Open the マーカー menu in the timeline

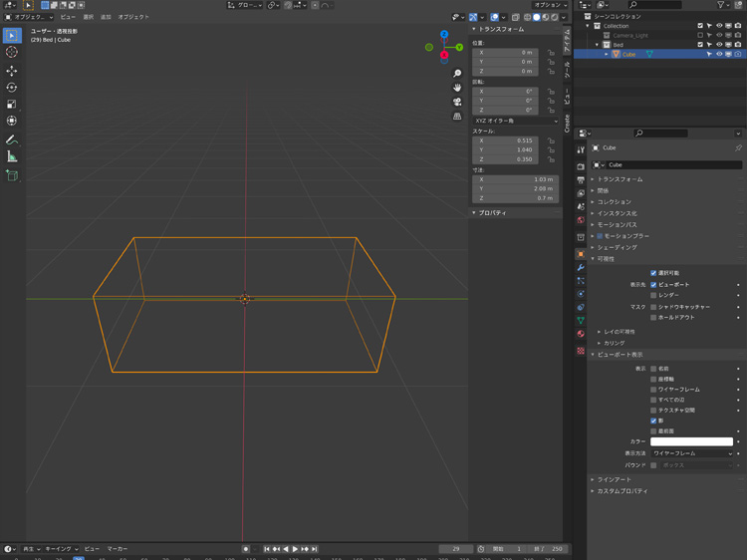click(118, 549)
